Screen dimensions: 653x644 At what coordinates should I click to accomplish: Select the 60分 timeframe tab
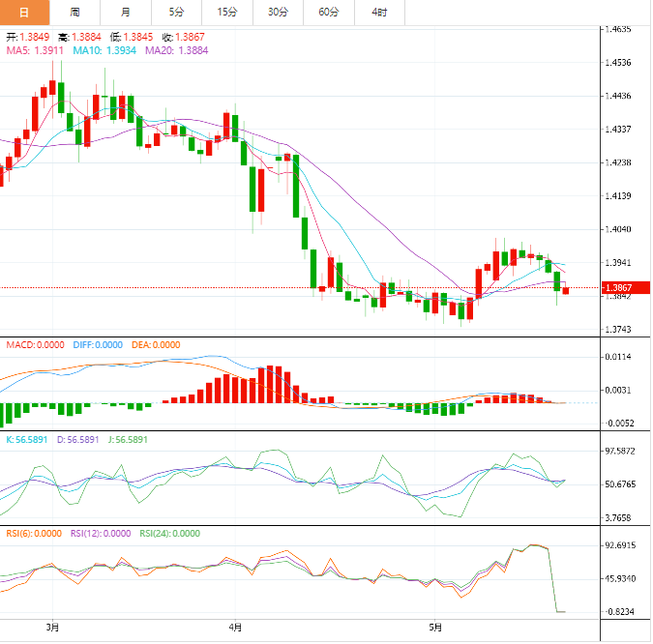pos(329,13)
